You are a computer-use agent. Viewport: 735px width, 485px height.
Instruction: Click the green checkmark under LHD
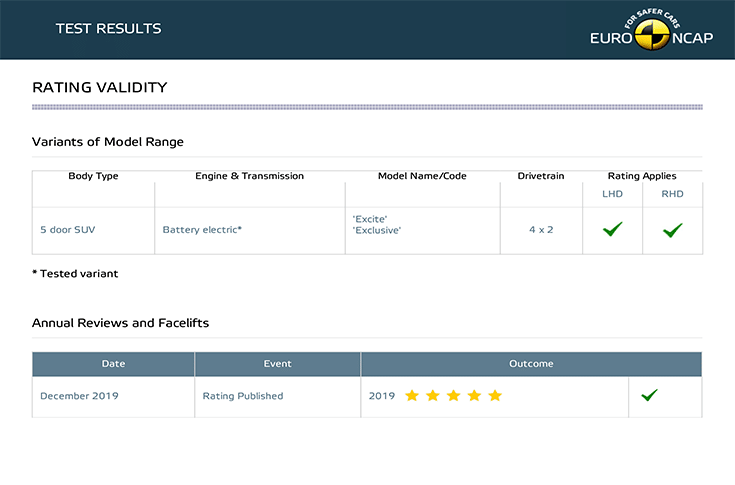[x=612, y=230]
